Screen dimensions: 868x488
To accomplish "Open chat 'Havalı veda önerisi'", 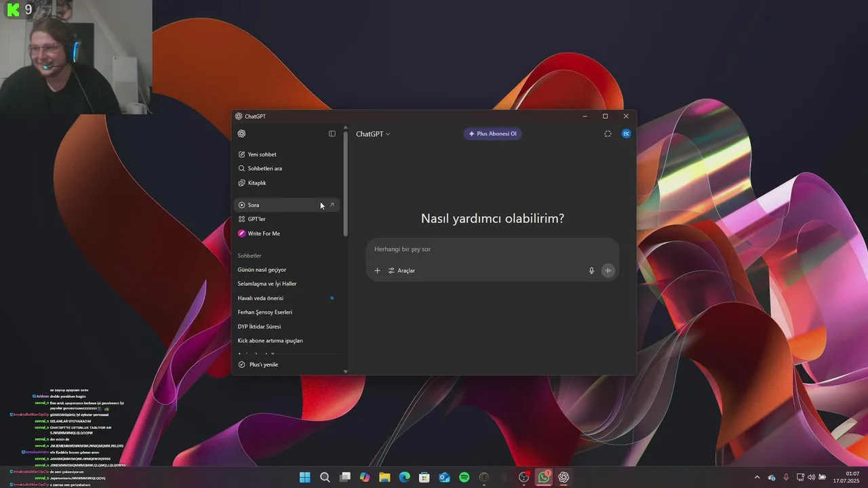I will (287, 298).
